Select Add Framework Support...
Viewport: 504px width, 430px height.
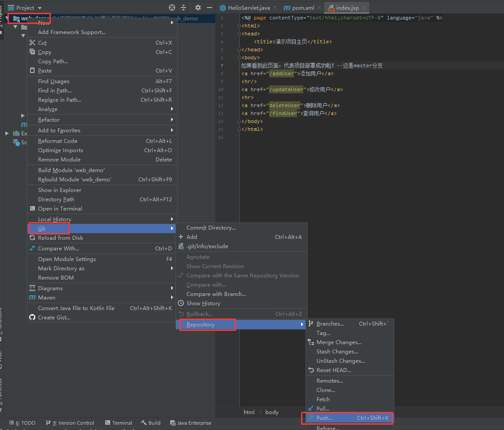point(102,32)
